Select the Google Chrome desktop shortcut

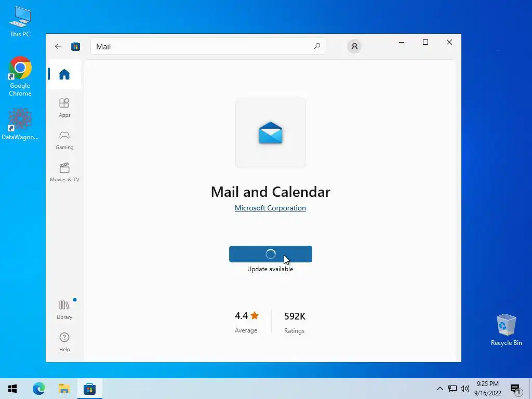click(x=20, y=77)
